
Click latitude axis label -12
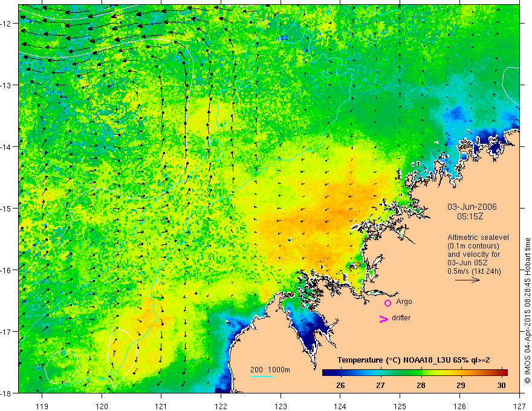[x=7, y=24]
